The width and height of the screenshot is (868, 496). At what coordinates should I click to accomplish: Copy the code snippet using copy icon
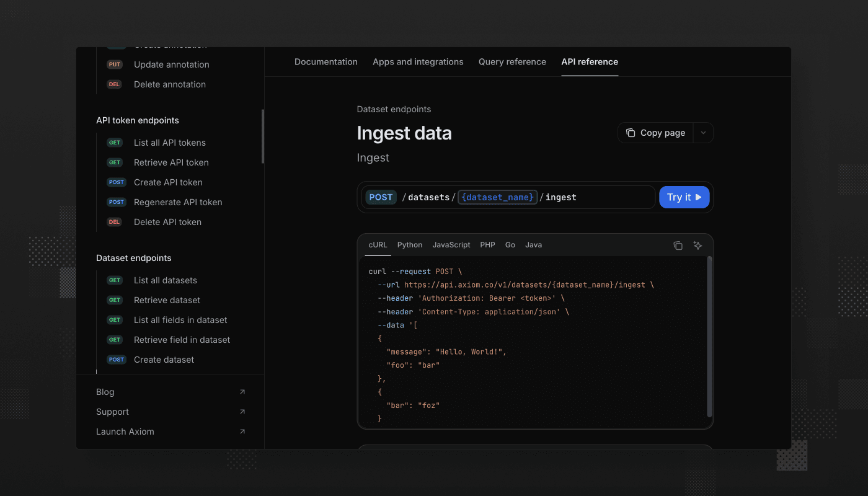point(678,245)
